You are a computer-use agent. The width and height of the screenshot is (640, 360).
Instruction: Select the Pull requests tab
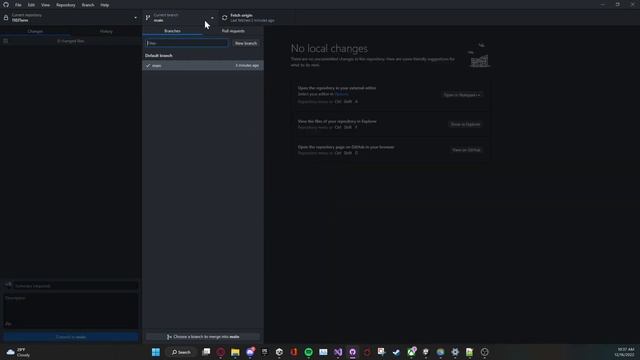point(233,31)
